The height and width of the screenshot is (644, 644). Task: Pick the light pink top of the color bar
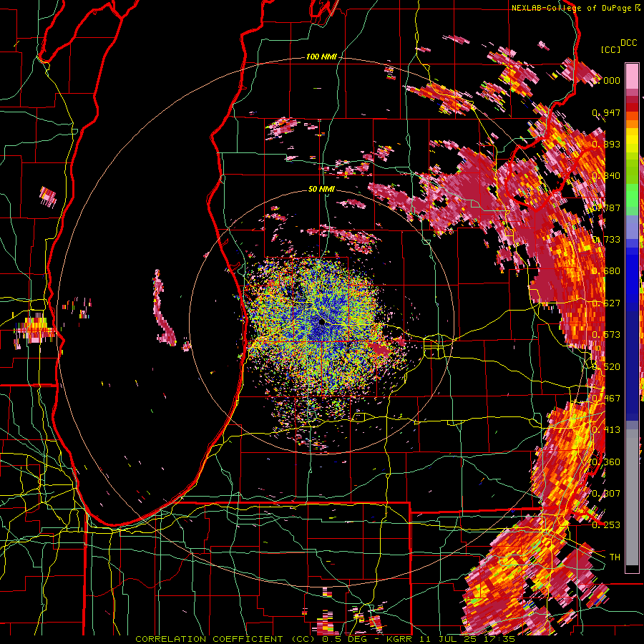click(632, 76)
